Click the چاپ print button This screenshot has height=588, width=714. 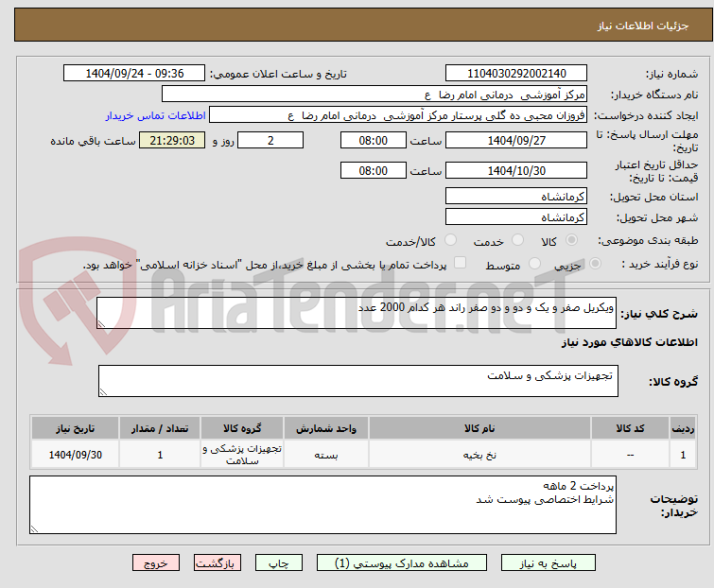pos(279,563)
